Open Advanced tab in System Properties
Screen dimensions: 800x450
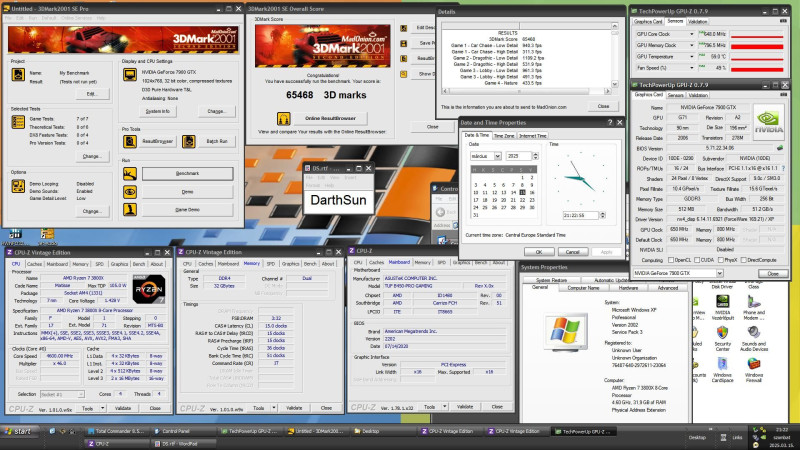point(667,288)
